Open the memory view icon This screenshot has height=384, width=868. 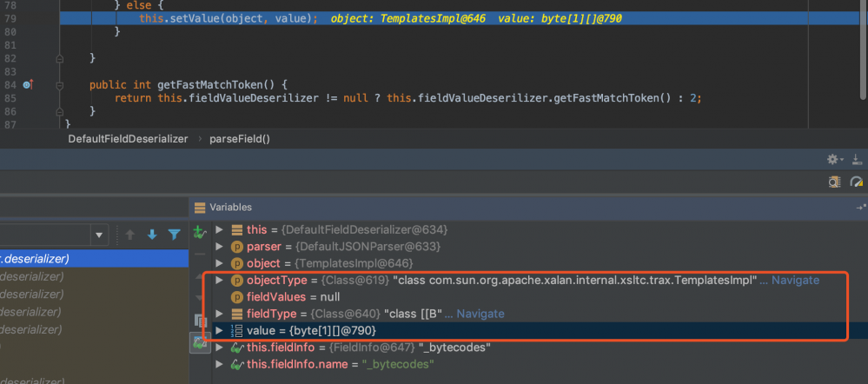click(x=834, y=182)
